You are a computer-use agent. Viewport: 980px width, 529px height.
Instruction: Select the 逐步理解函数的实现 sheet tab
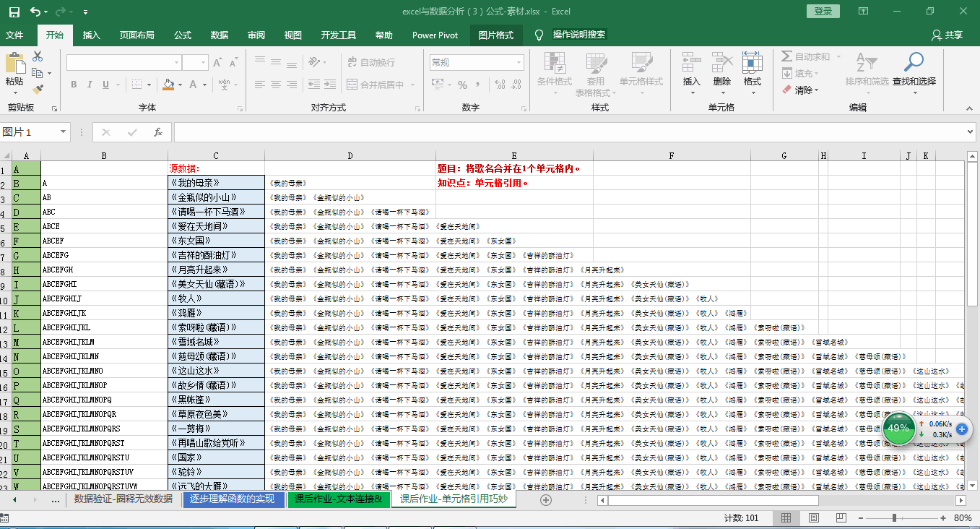234,499
